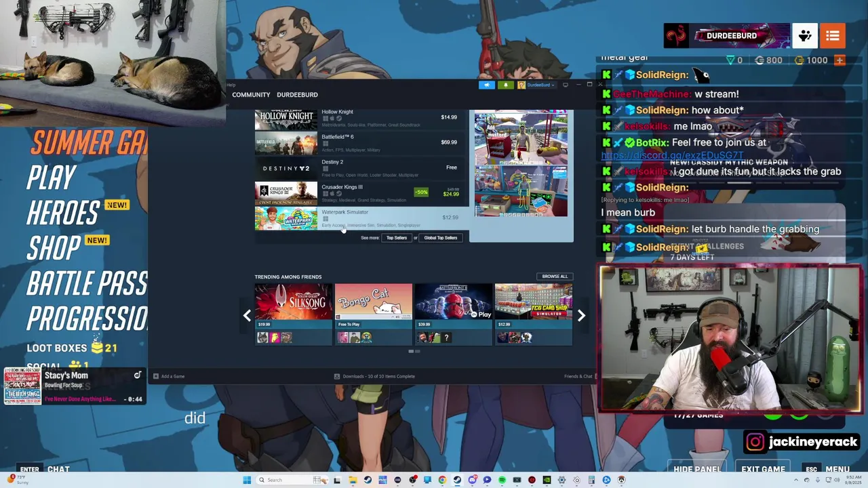Open Spotify from taskbar
Screen dimensions: 868x488
click(502, 480)
